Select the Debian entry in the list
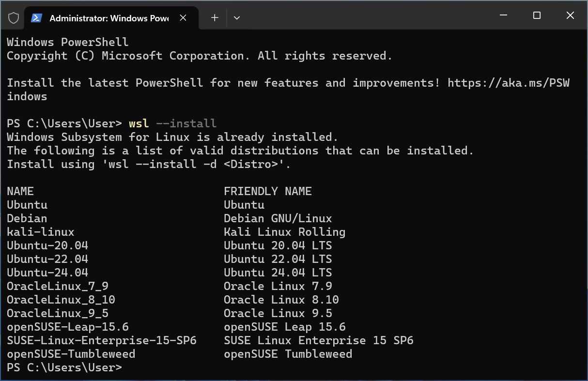The height and width of the screenshot is (381, 588). (27, 218)
